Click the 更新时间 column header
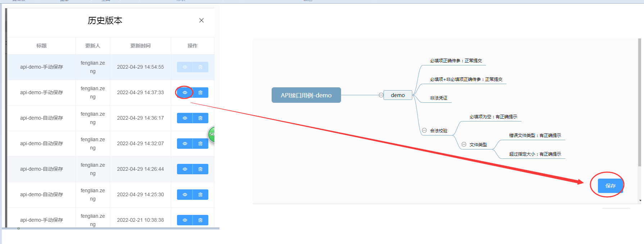 point(140,46)
